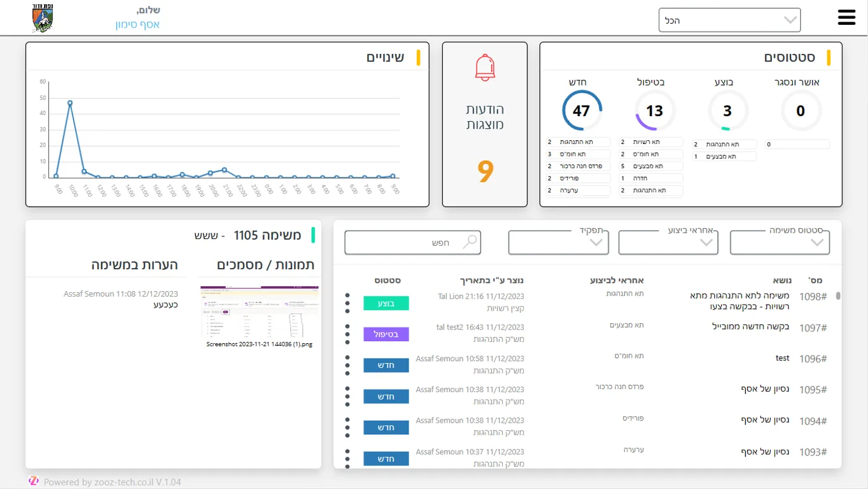Open the hamburger main menu

tap(846, 17)
